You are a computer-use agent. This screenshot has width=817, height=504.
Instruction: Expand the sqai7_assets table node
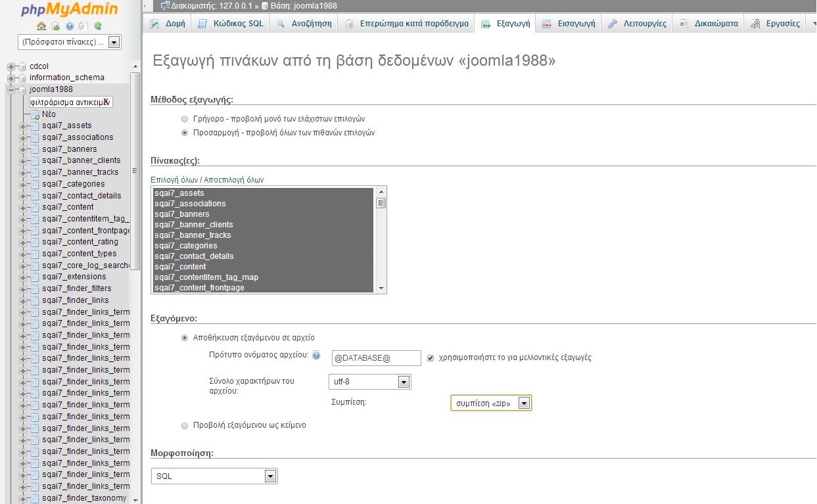24,126
